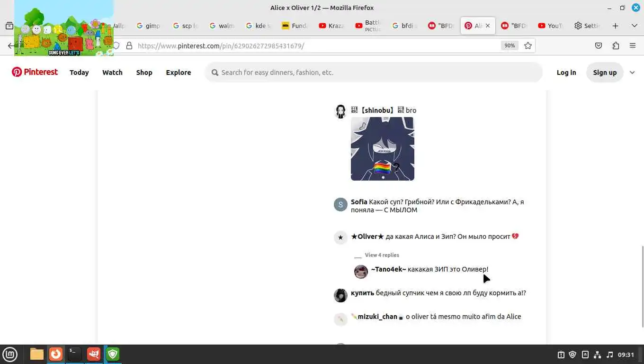Switch to the walm Google tab

pos(222,26)
